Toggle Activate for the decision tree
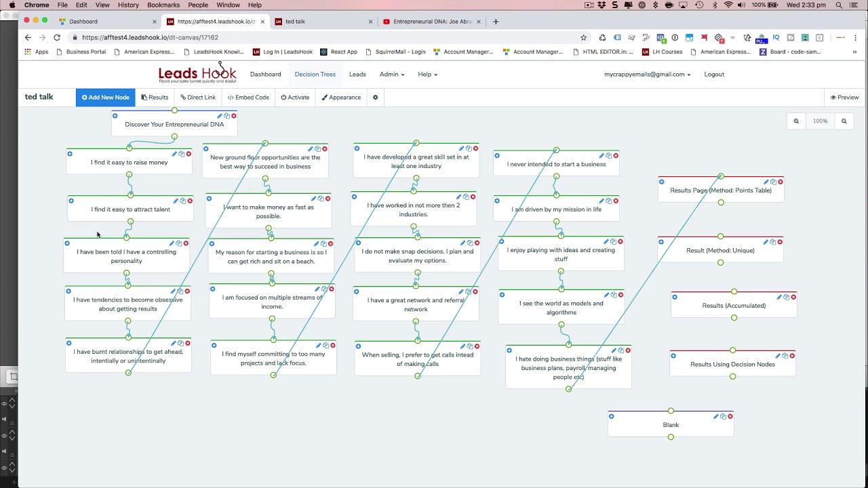Screen dimensions: 868x488 pos(295,98)
